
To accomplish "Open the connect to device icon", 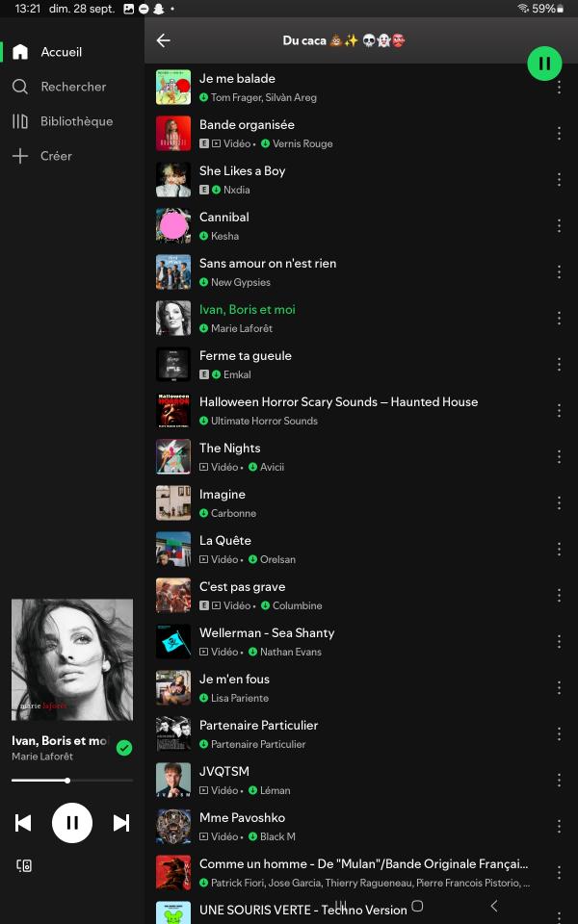I will coord(24,865).
